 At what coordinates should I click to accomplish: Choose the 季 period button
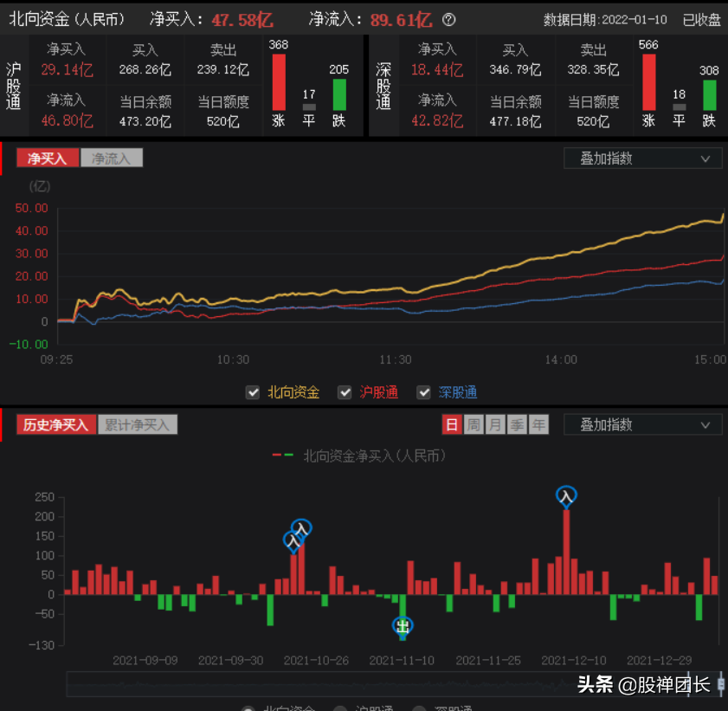tap(517, 424)
